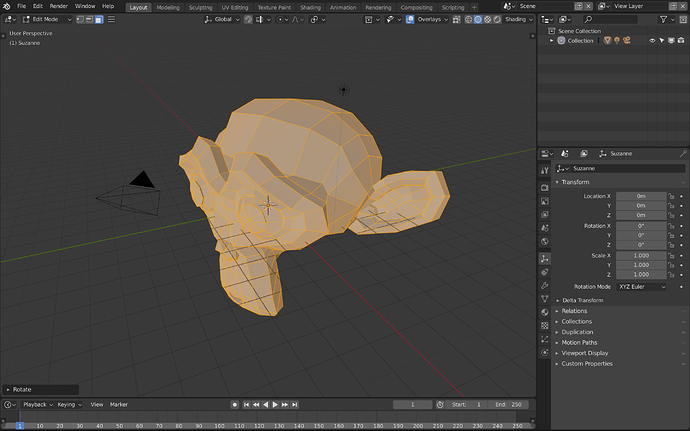
Task: Click the View Layer icon in properties header
Action: point(584,154)
